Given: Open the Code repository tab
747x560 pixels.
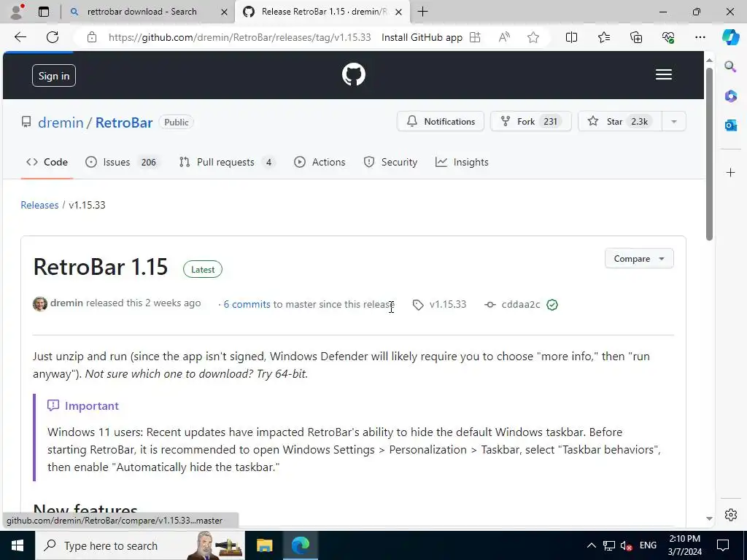Looking at the screenshot, I should tap(47, 162).
